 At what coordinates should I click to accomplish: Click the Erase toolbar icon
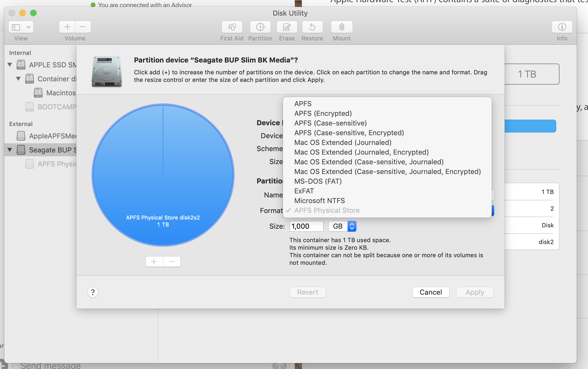tap(287, 27)
